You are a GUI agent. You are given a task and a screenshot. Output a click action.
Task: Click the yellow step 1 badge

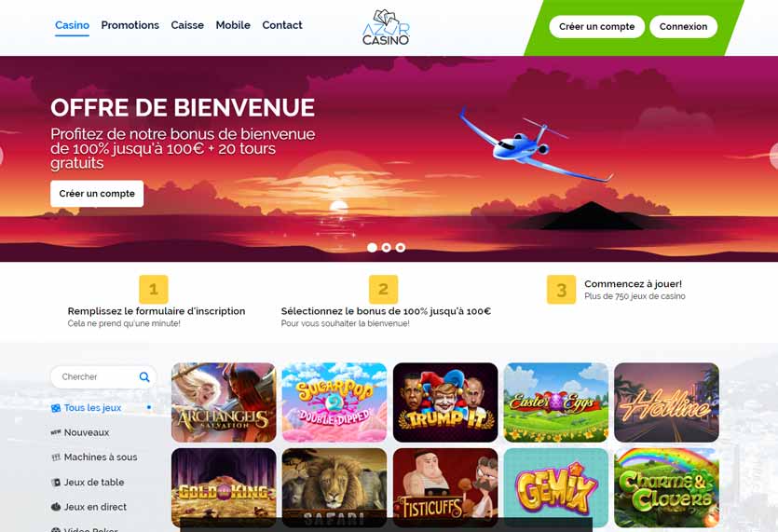click(154, 290)
